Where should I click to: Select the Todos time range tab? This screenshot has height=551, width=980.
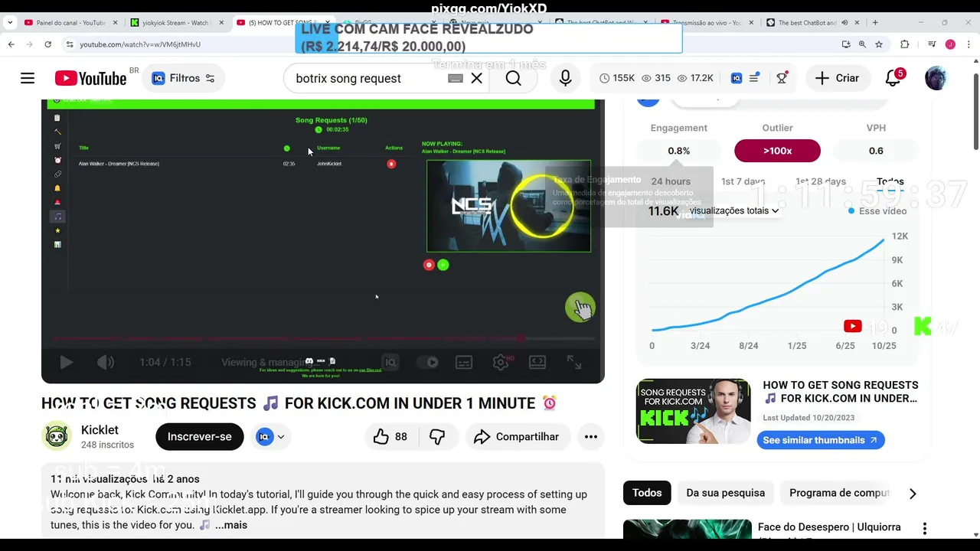[890, 181]
